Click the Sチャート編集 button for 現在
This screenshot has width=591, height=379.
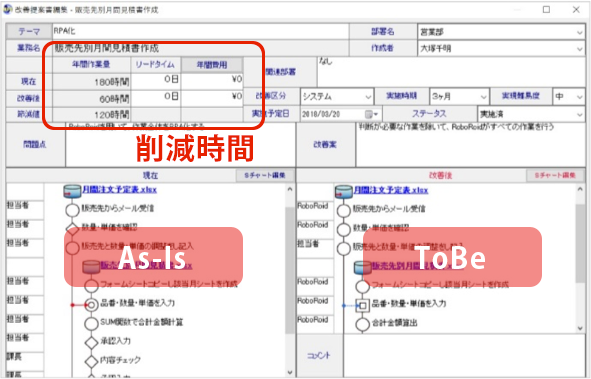(x=265, y=175)
